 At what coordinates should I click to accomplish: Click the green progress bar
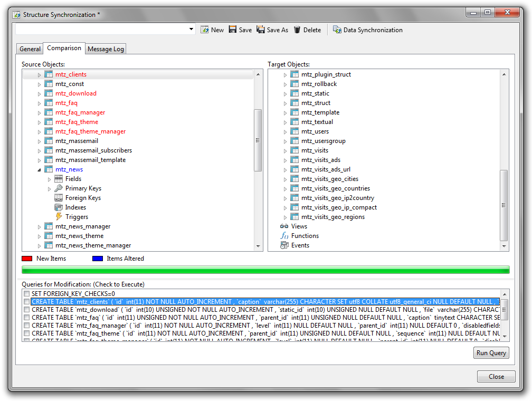point(265,270)
